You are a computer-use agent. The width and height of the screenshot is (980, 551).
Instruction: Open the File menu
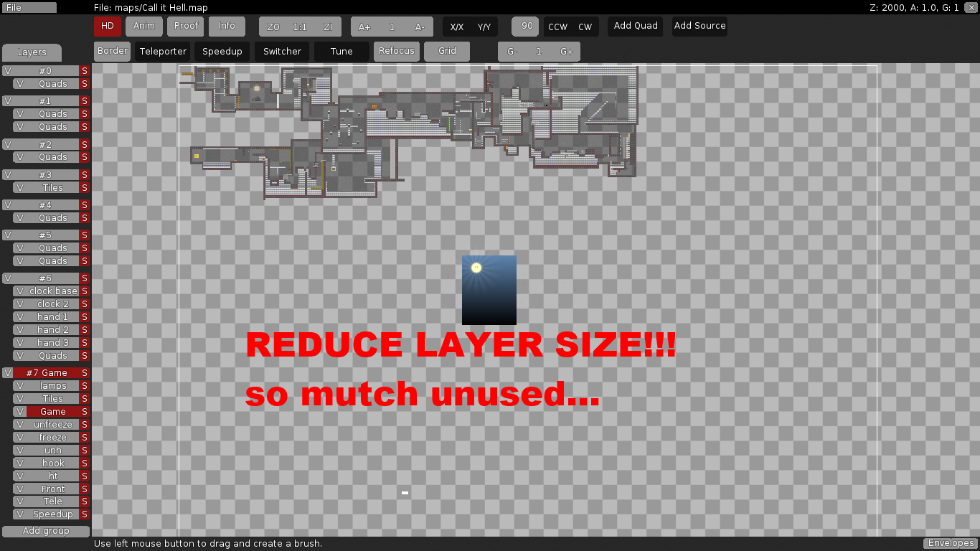point(29,7)
